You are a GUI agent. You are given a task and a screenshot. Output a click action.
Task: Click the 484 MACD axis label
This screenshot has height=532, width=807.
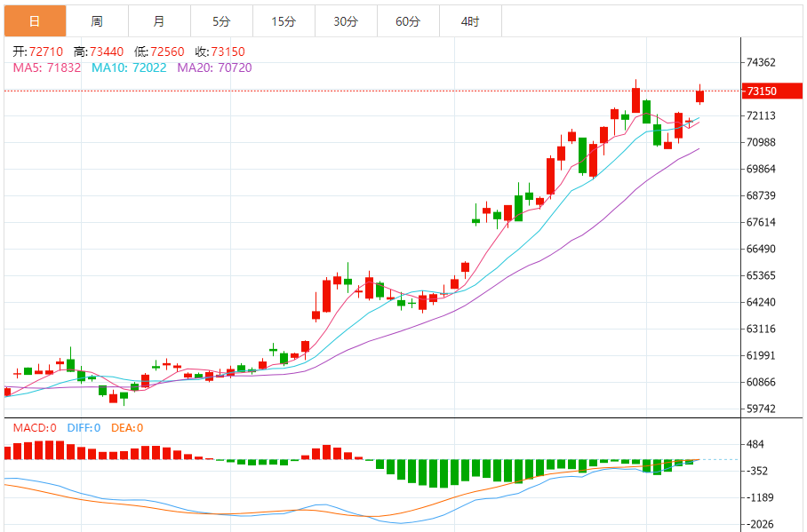(x=755, y=445)
